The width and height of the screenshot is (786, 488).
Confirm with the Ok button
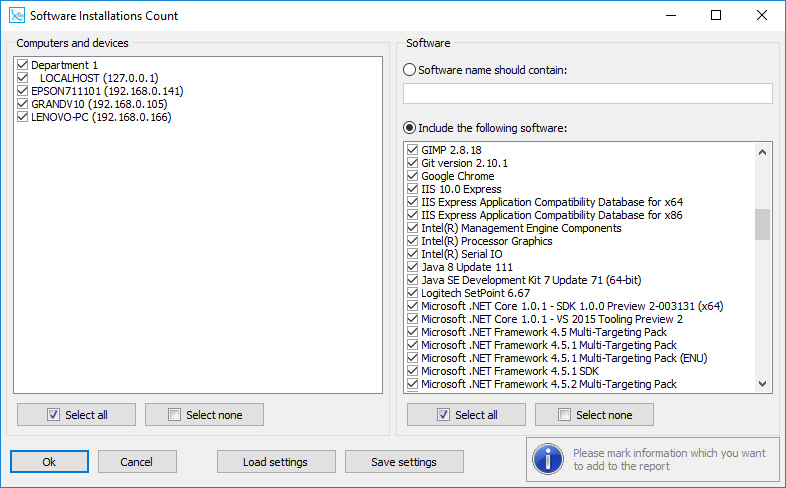(49, 461)
